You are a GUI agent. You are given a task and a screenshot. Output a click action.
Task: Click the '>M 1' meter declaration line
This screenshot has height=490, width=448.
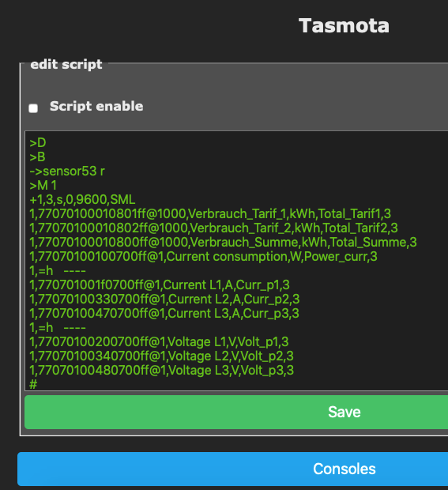coord(43,185)
